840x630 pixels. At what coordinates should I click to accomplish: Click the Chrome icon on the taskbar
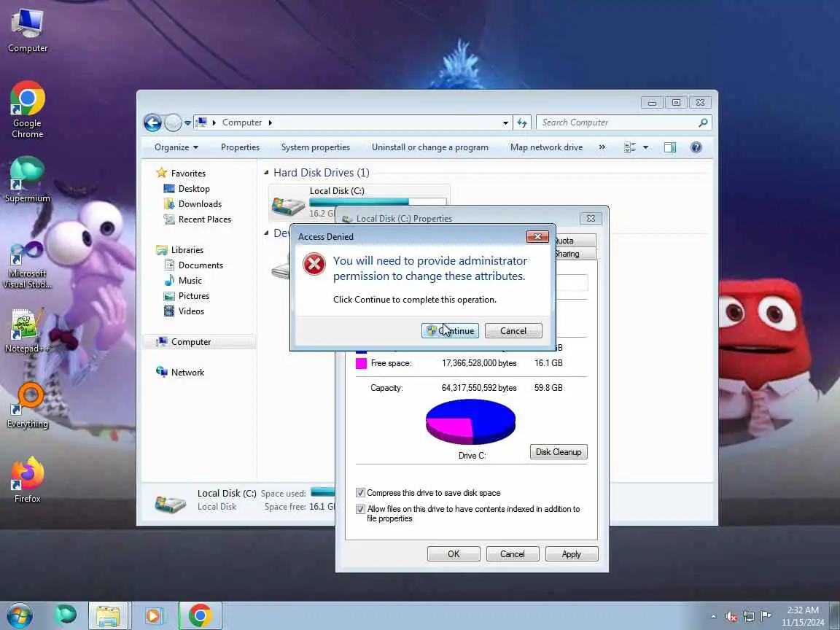[x=200, y=616]
